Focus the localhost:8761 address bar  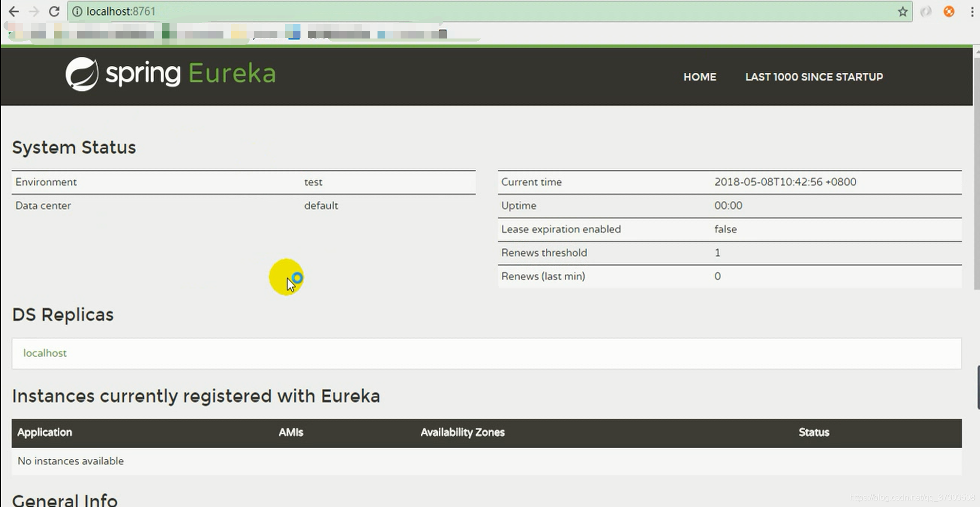(x=490, y=11)
